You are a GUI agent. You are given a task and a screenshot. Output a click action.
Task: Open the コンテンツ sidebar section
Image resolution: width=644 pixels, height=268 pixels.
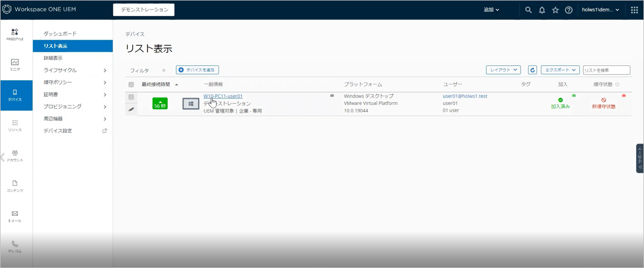click(15, 186)
